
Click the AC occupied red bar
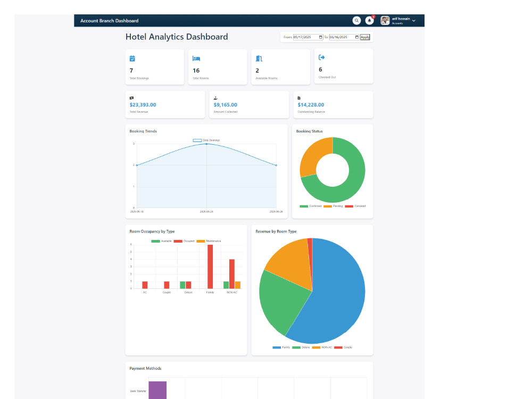[145, 285]
